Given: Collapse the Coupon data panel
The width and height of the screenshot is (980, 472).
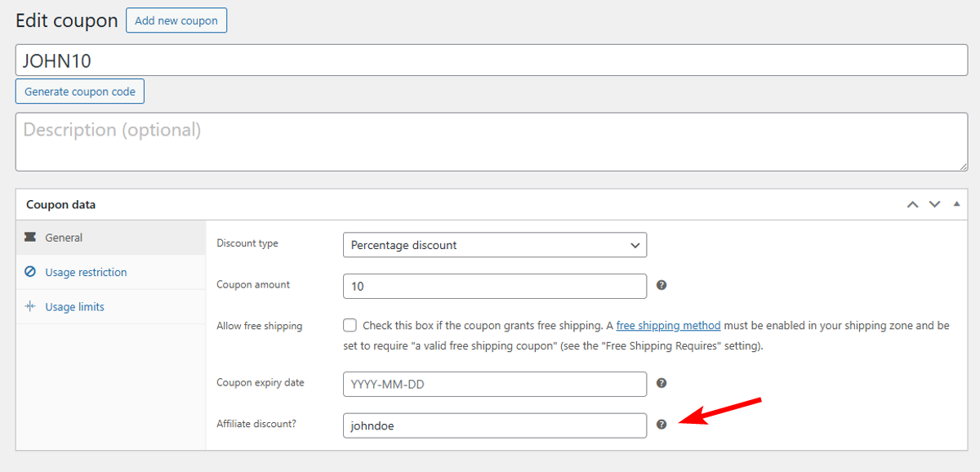Looking at the screenshot, I should tap(956, 204).
